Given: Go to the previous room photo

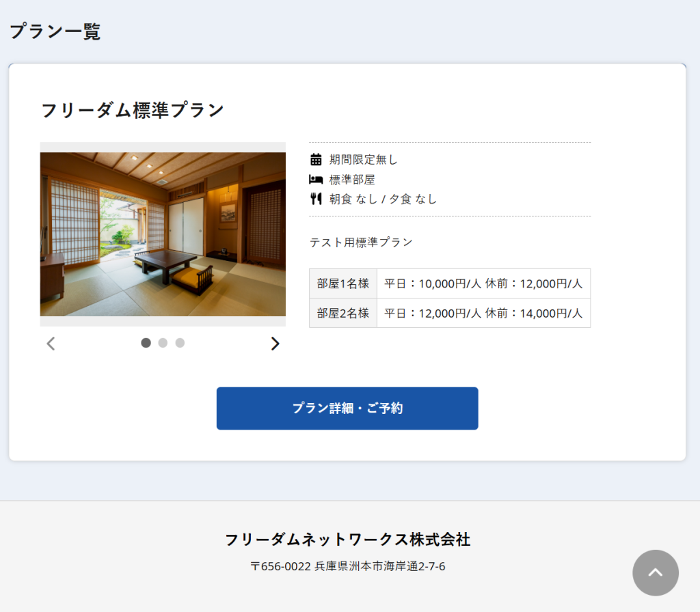Looking at the screenshot, I should pyautogui.click(x=51, y=344).
